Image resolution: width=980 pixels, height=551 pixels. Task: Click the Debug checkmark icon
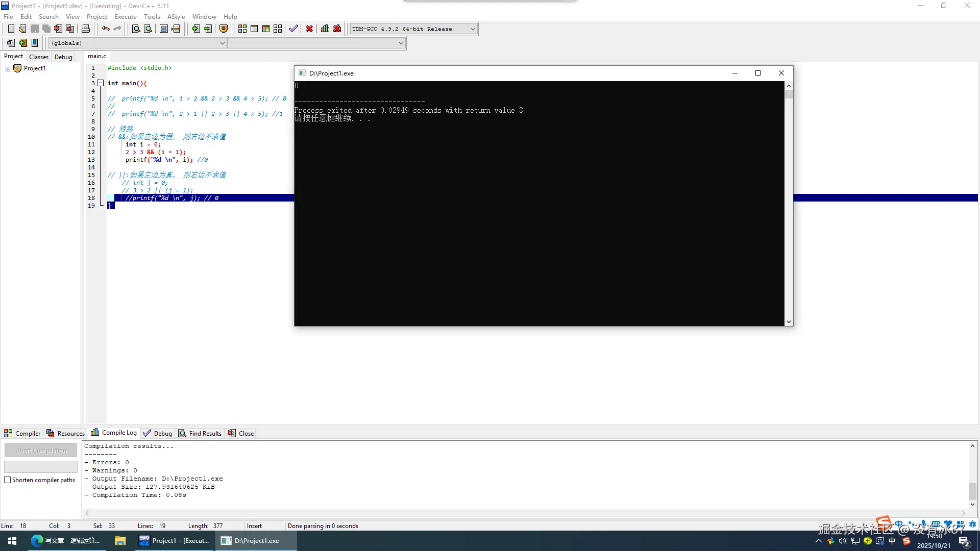click(x=293, y=29)
